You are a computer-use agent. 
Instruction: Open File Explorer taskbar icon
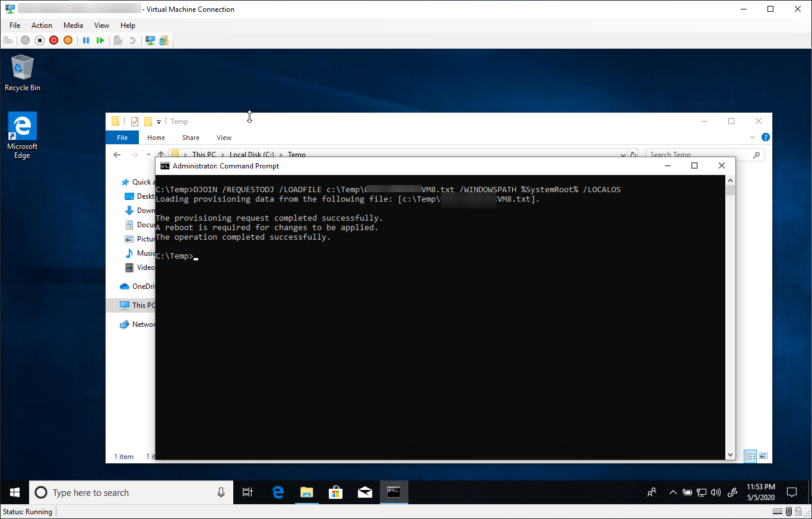coord(306,492)
